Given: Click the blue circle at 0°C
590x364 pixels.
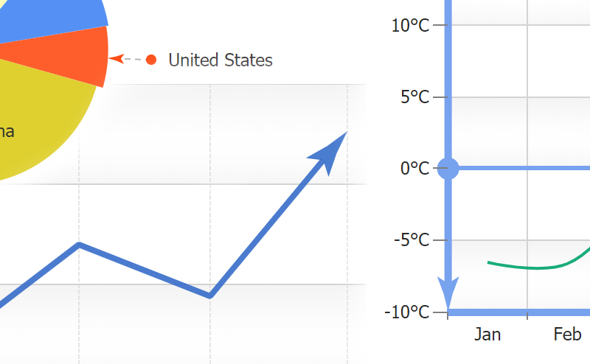Looking at the screenshot, I should pyautogui.click(x=448, y=168).
